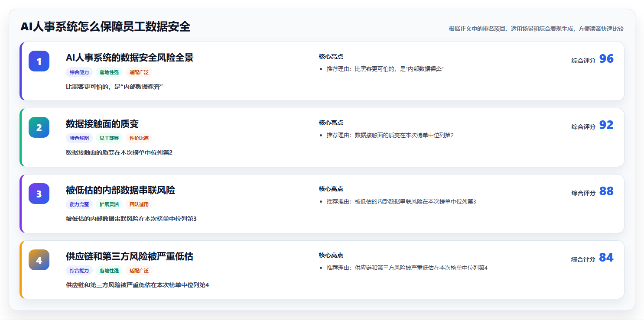Screen dimensions: 644x320
Task: Click 核心亮点 heading in card 2
Action: tap(331, 123)
